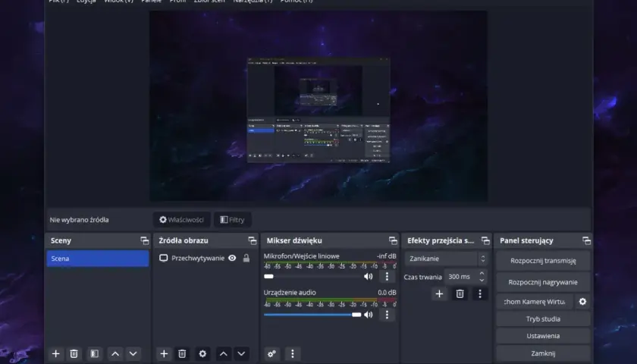
Task: Click the Urządzenie audio volume slider
Action: pos(312,315)
